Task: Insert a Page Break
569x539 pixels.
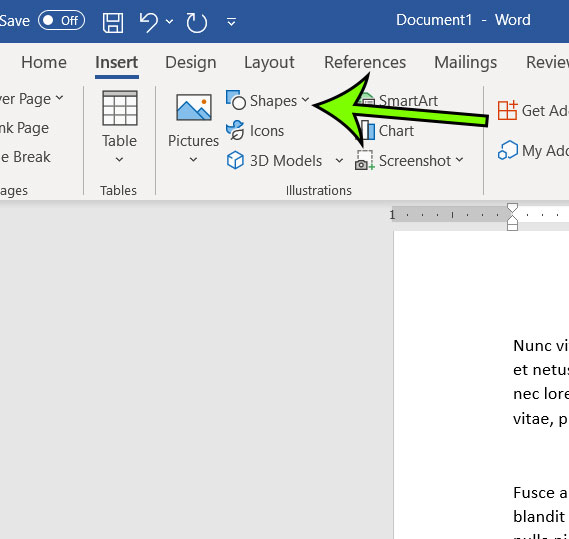Action: [x=25, y=157]
